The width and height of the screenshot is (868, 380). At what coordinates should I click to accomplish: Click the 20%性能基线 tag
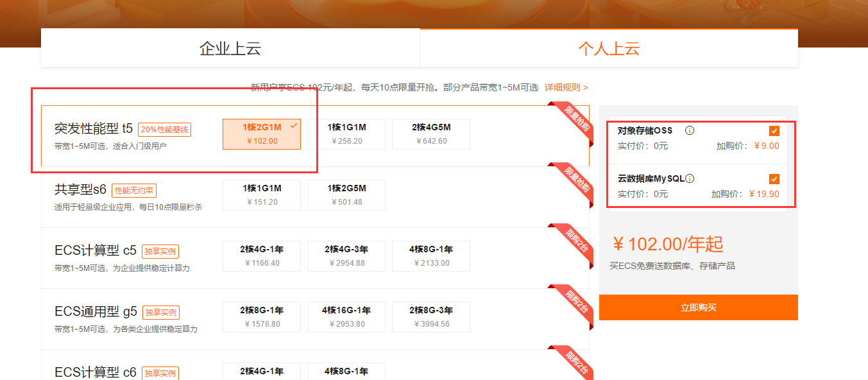(x=164, y=130)
